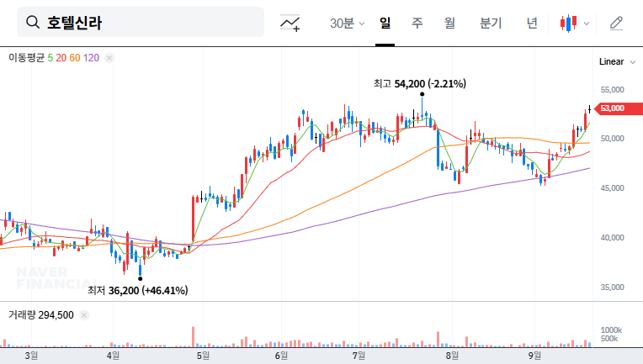Image resolution: width=643 pixels, height=364 pixels.
Task: Click the candlestick chart type icon
Action: pyautogui.click(x=568, y=24)
